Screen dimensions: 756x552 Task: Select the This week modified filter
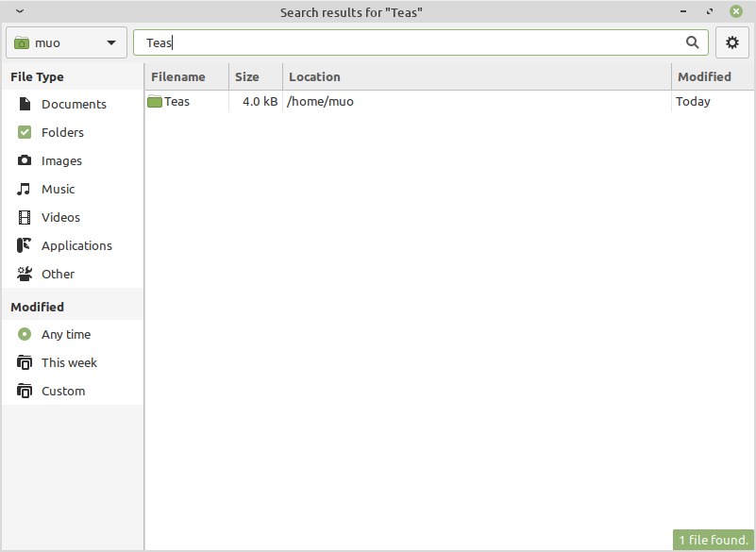tap(73, 362)
